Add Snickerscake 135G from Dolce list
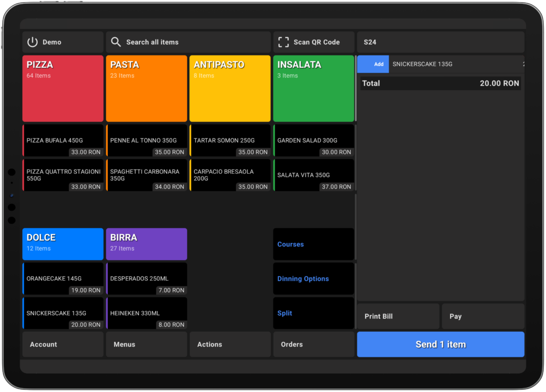 pos(63,313)
